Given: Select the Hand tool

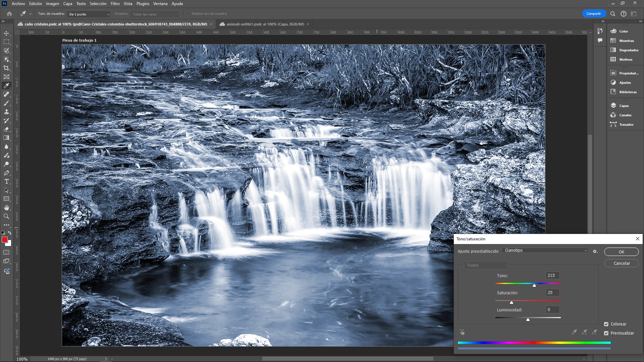Looking at the screenshot, I should [6, 208].
